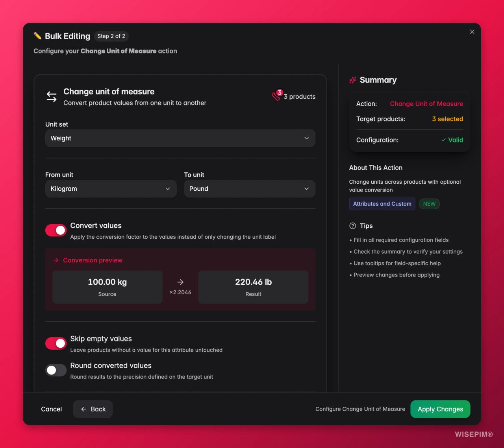Image resolution: width=504 pixels, height=448 pixels.
Task: Click the arrow above the ×2.2046 factor
Action: [x=180, y=282]
